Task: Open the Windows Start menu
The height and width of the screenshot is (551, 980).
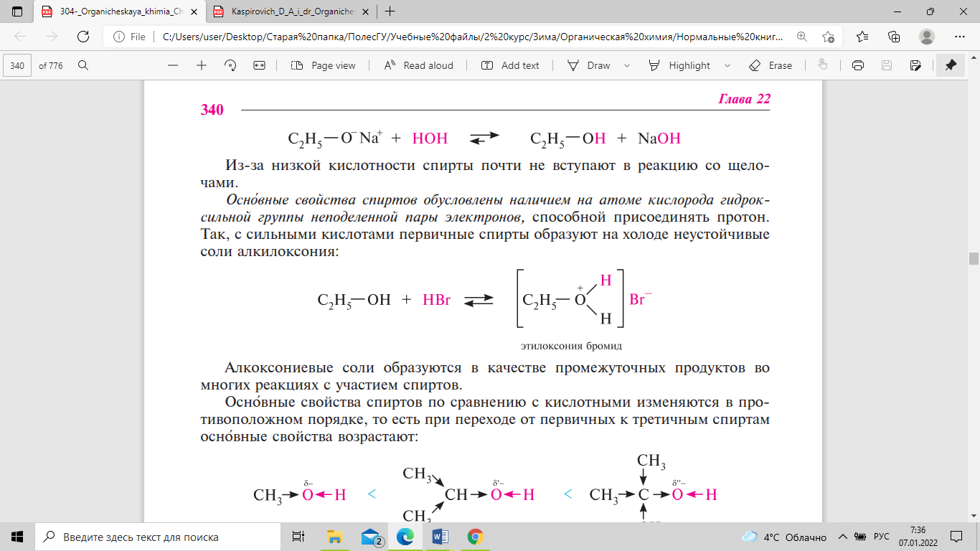Action: coord(17,537)
